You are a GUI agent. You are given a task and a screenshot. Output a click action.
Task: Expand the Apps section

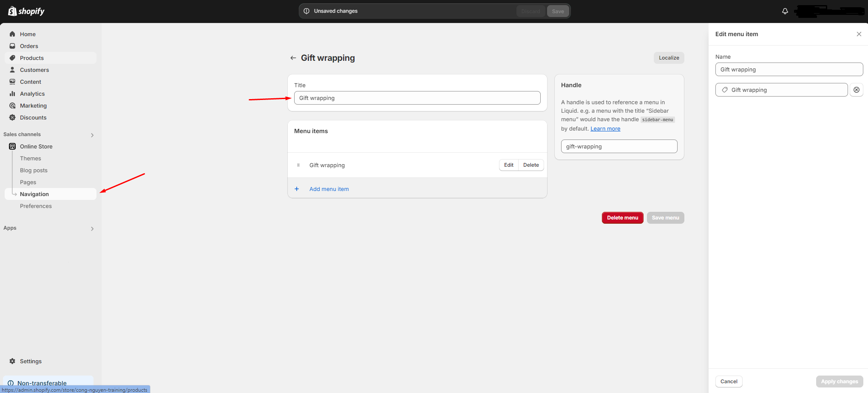click(92, 228)
